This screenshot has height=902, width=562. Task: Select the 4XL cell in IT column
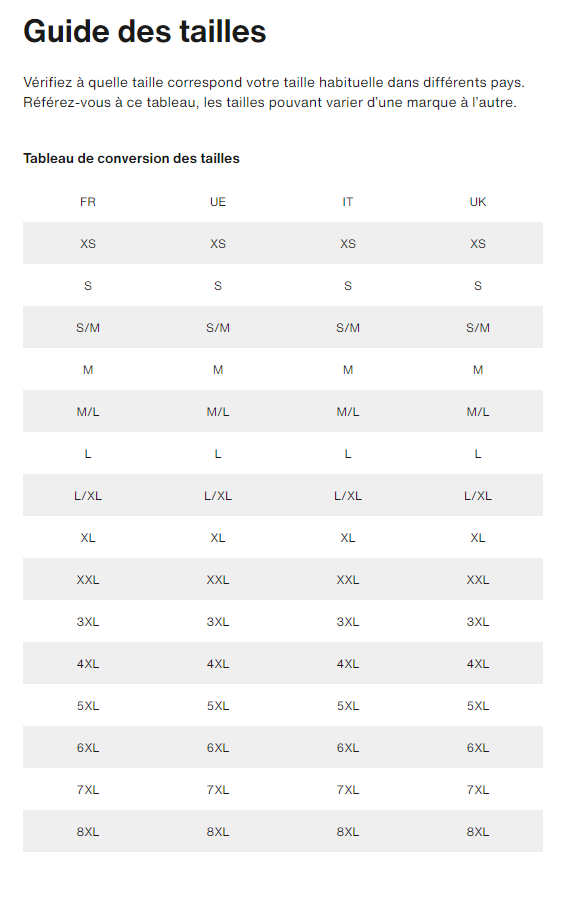pyautogui.click(x=348, y=664)
